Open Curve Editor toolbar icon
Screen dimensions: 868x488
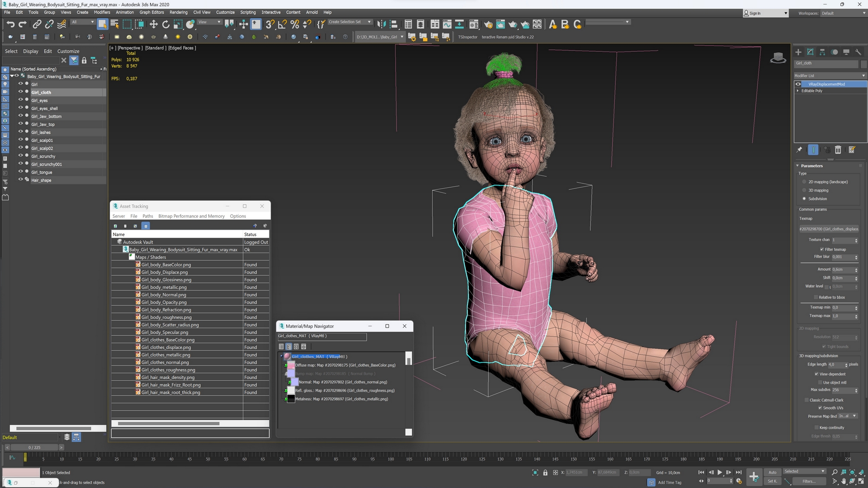447,24
